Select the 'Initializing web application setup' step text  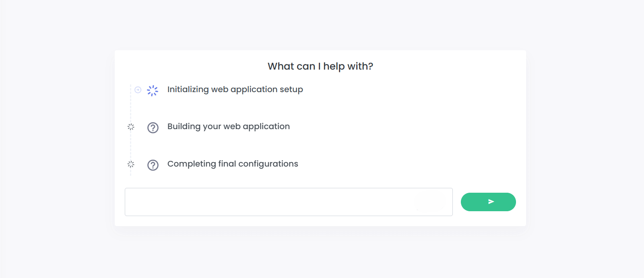click(235, 89)
